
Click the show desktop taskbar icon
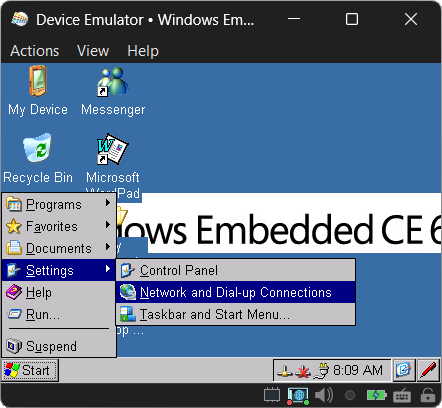(404, 370)
